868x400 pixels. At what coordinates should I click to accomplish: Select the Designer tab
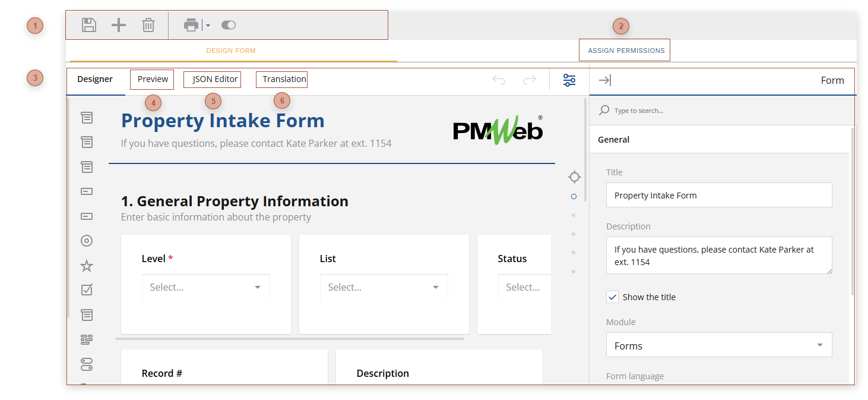tap(96, 78)
